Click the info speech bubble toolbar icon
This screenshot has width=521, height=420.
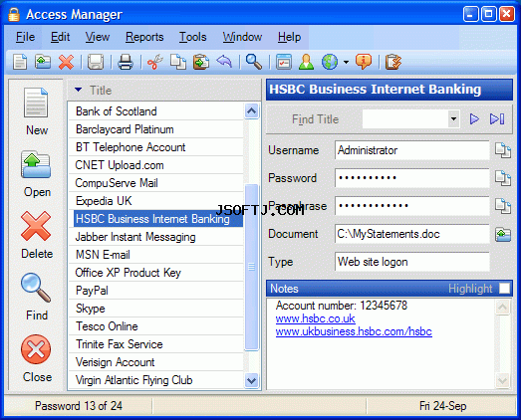coord(364,62)
